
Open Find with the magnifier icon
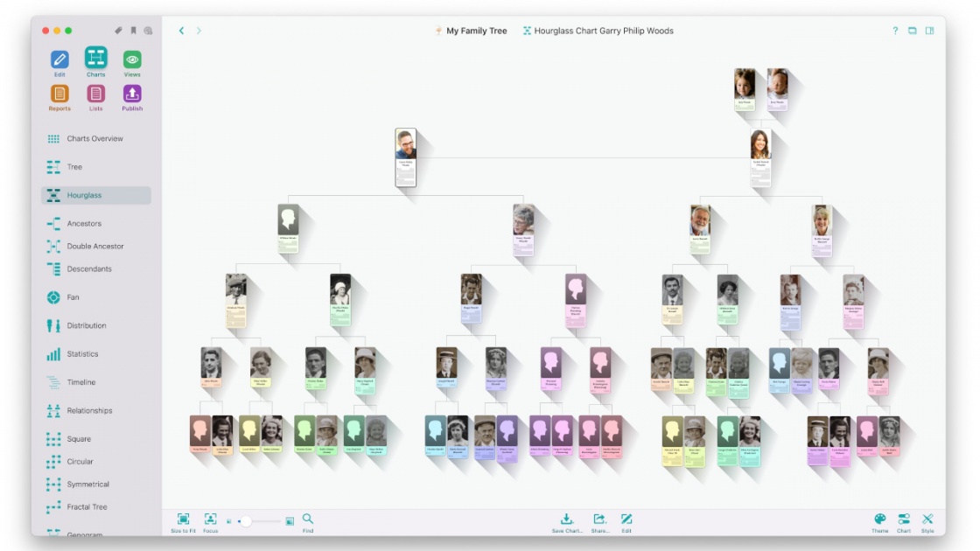(308, 520)
